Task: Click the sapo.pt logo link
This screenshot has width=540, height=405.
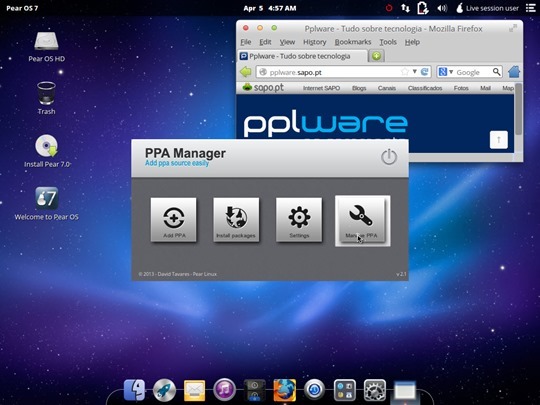Action: (x=263, y=87)
